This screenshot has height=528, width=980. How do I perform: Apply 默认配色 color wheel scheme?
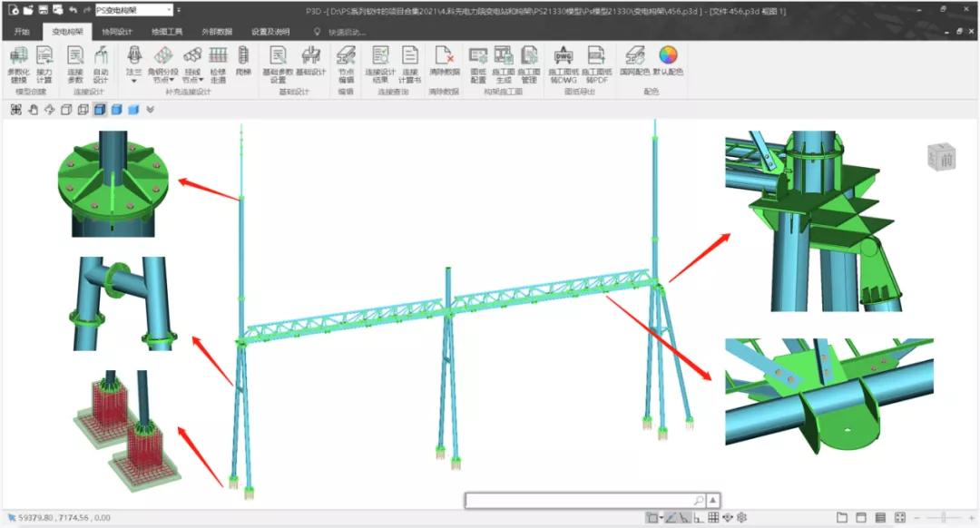[x=668, y=63]
